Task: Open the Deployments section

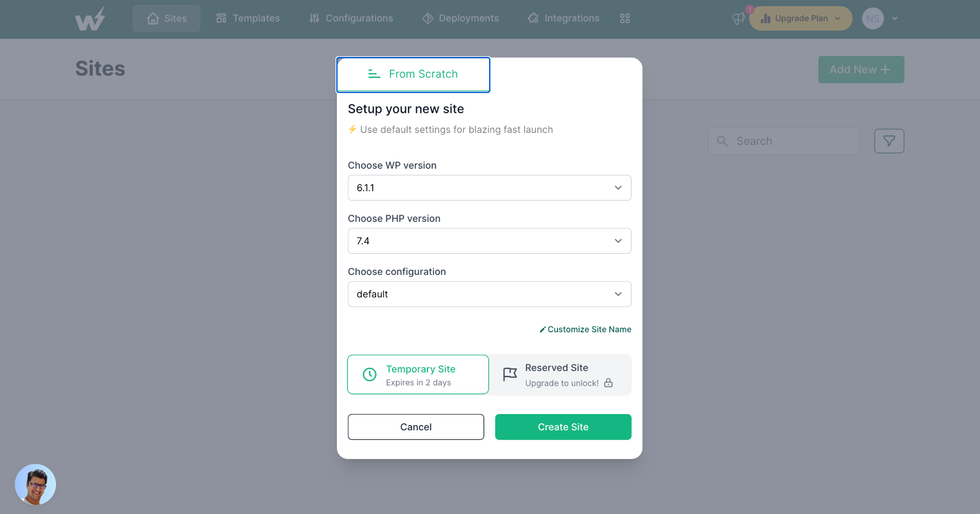Action: (x=460, y=18)
